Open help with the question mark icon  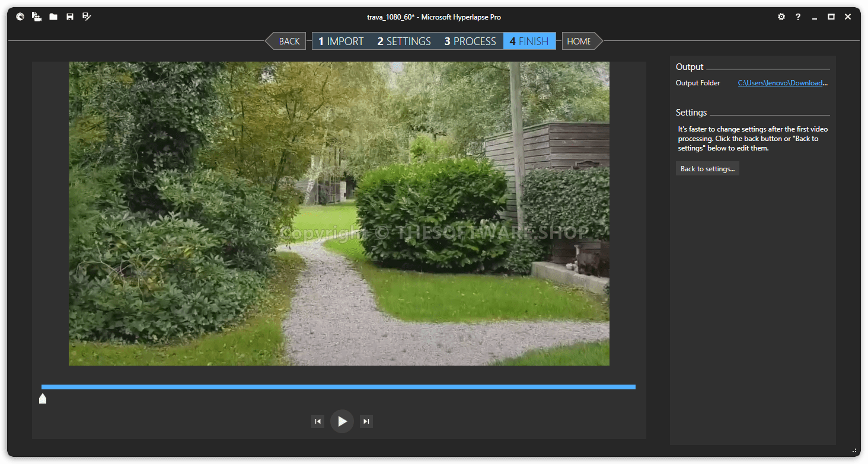[x=798, y=17]
